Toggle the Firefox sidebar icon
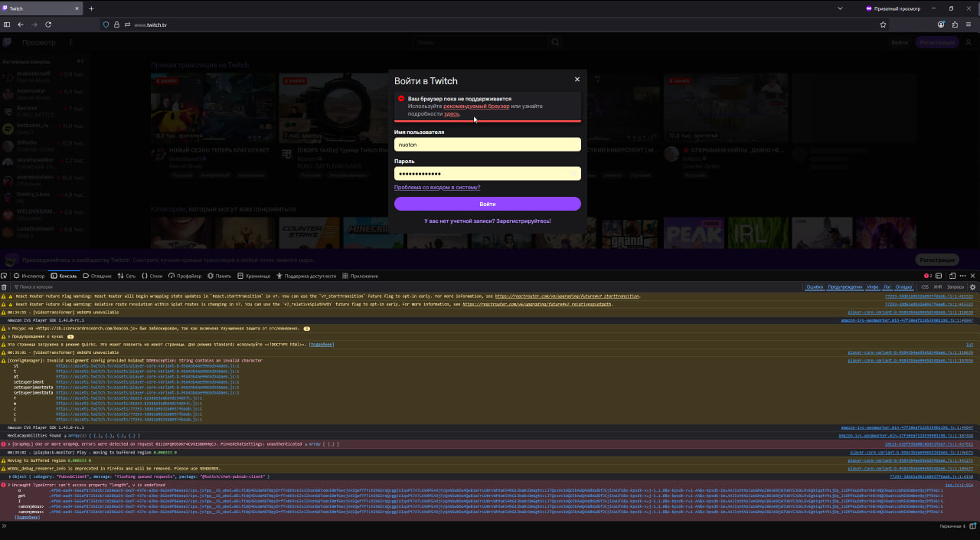Screen dimensions: 980x540 [x=7, y=25]
